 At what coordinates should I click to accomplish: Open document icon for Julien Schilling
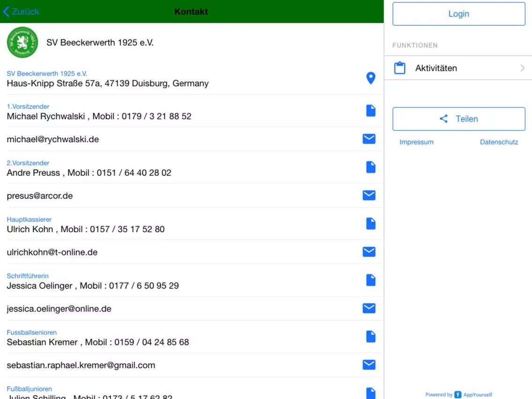pos(371,393)
